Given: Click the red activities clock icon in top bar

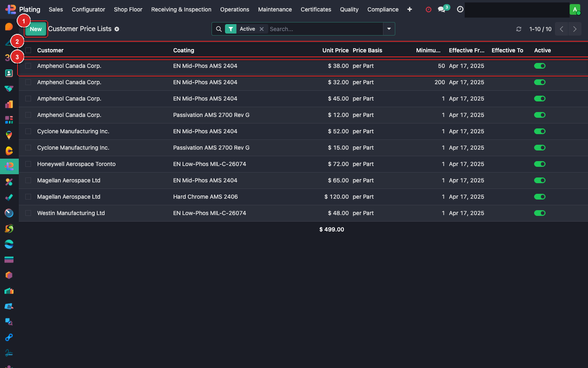Looking at the screenshot, I should [x=428, y=9].
